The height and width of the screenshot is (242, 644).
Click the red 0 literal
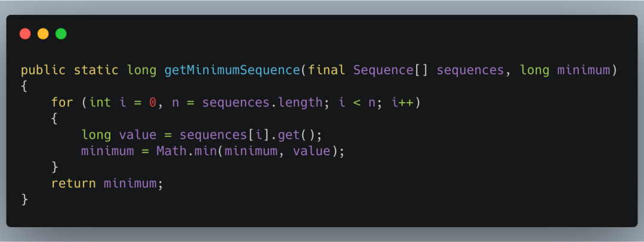(x=153, y=102)
